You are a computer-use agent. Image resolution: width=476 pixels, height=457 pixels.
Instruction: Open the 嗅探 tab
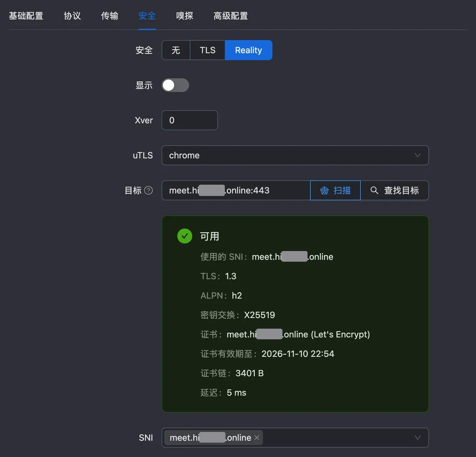[x=184, y=16]
